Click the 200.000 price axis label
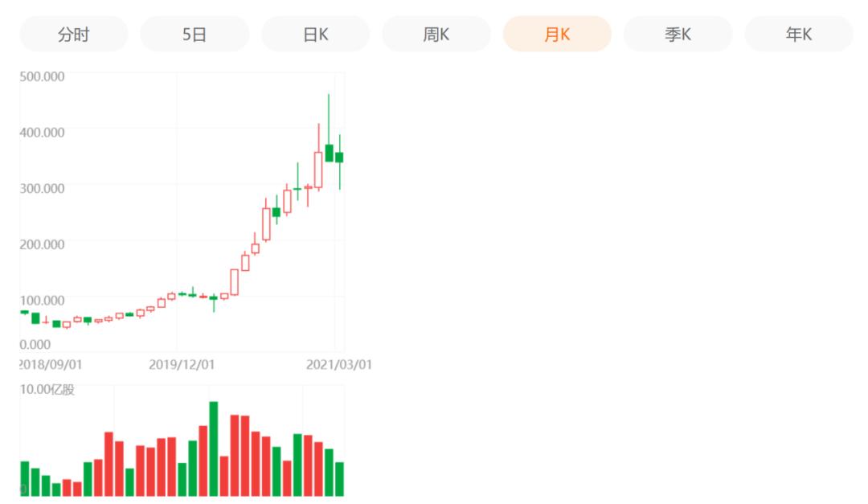868x504 pixels. pos(42,244)
